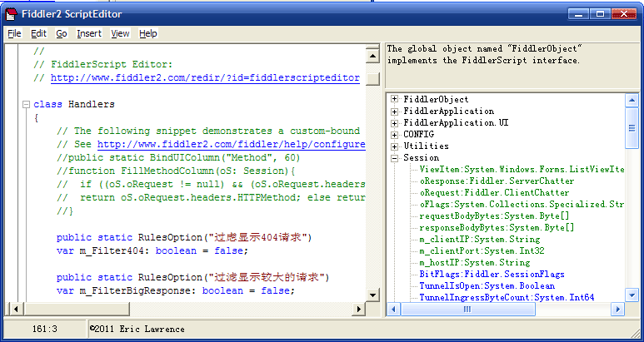Click the code editor scroll-down arrow
This screenshot has width=644, height=342.
click(x=372, y=295)
